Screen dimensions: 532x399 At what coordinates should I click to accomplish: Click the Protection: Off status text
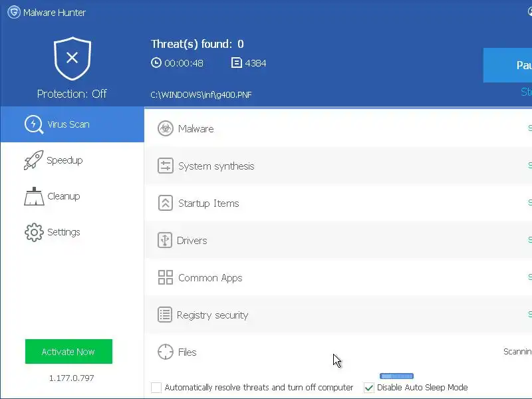pos(72,94)
